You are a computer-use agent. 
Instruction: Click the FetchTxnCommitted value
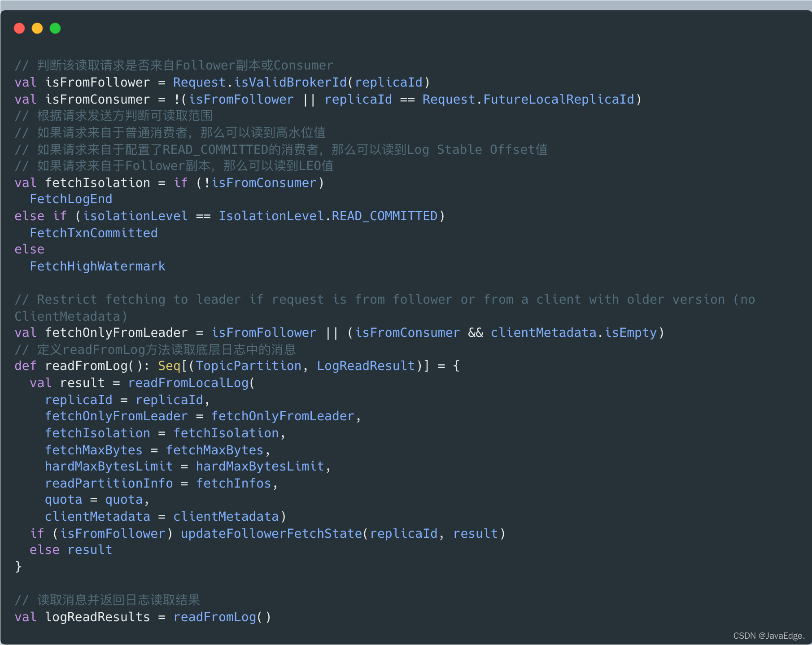[94, 233]
